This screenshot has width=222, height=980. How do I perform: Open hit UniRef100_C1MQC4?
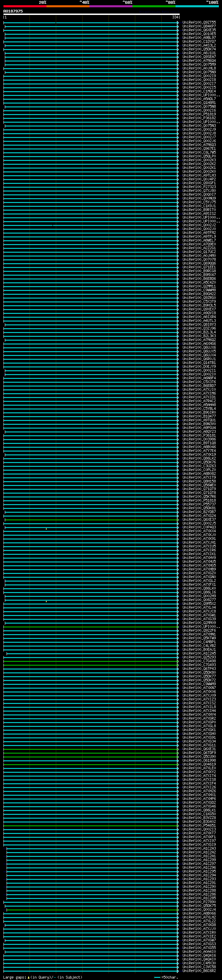(199, 91)
